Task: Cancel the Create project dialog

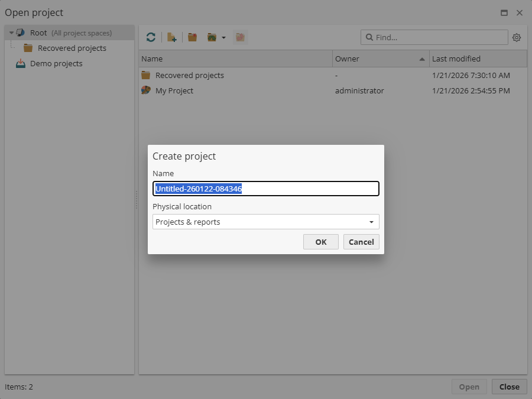Action: 361,241
